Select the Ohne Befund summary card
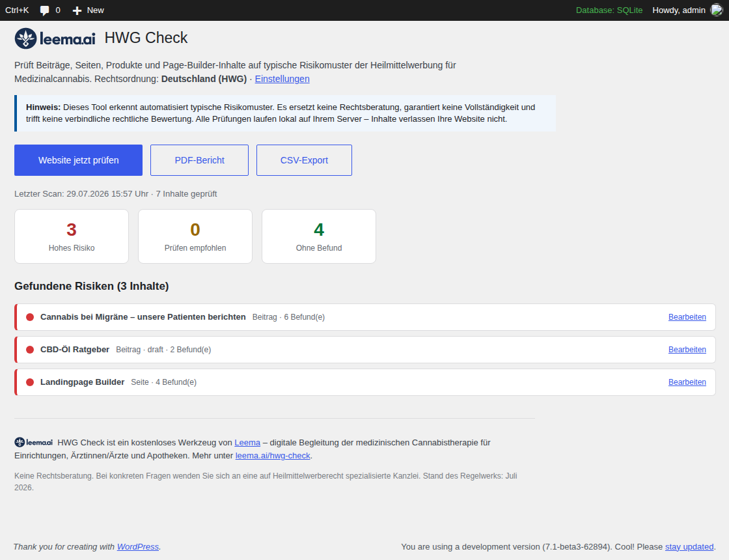 coord(319,236)
